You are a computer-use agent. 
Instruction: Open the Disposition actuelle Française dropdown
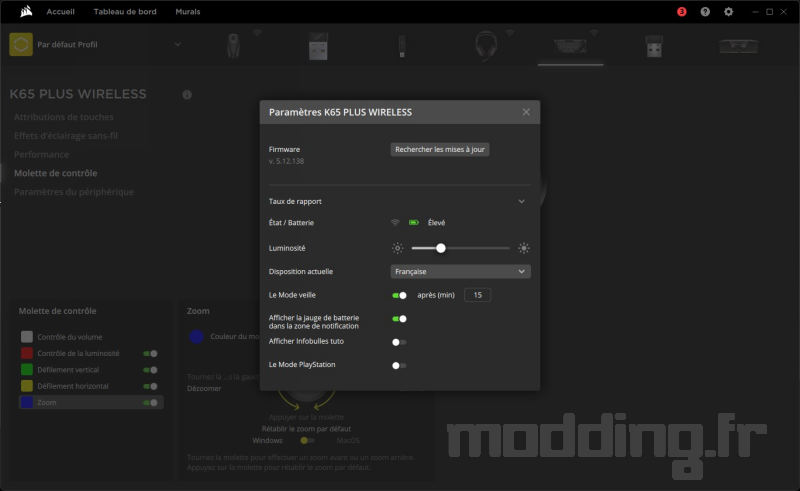[x=460, y=272]
